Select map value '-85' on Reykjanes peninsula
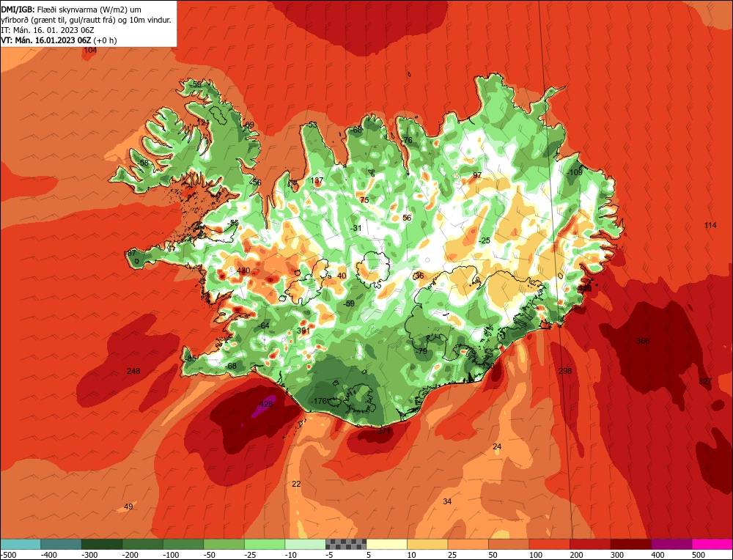Viewport: 733px width, 560px height. [x=191, y=358]
